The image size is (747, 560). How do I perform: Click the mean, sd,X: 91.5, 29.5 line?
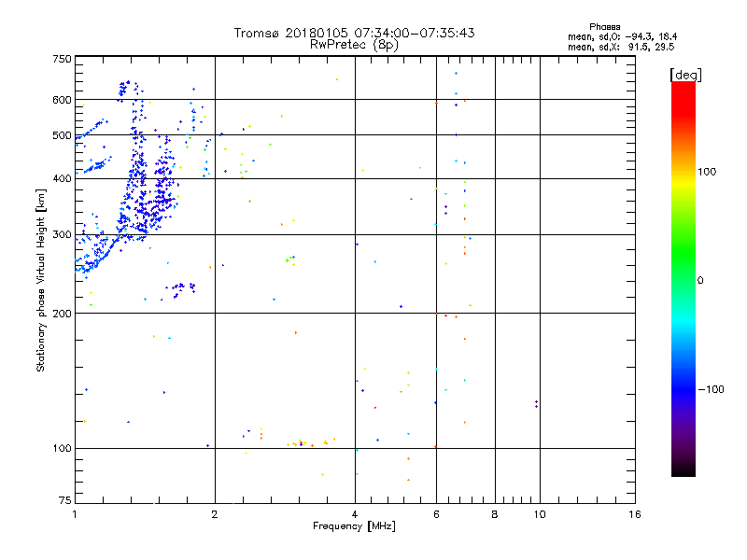tap(621, 47)
